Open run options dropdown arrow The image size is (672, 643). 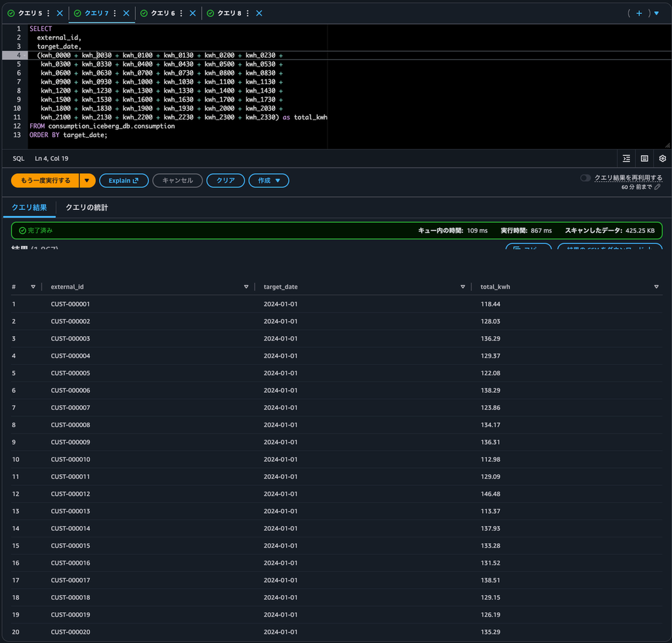pos(87,181)
